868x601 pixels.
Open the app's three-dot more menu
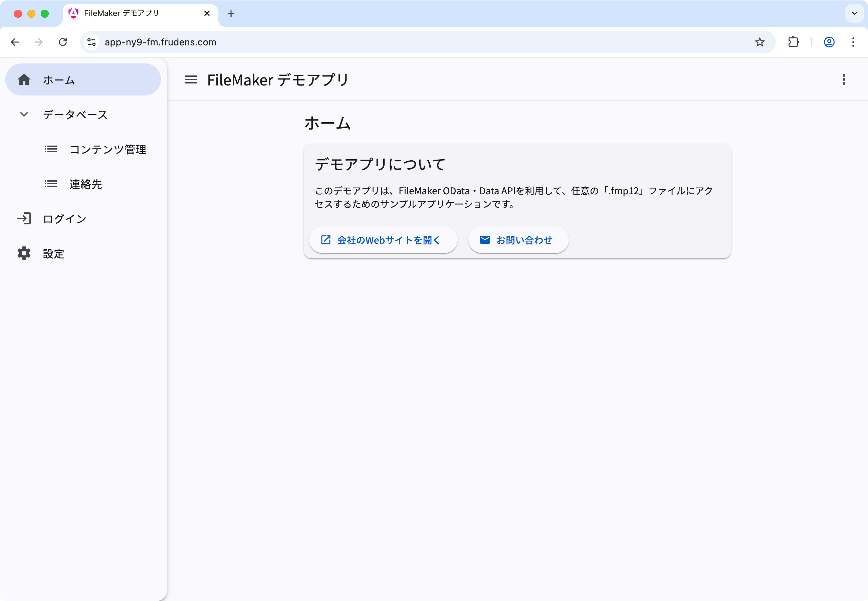click(844, 79)
